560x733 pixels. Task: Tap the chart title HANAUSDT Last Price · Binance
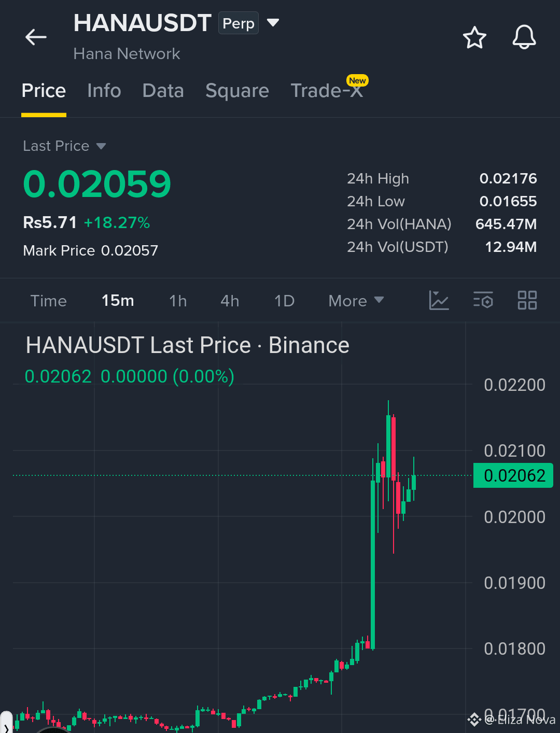pos(188,345)
